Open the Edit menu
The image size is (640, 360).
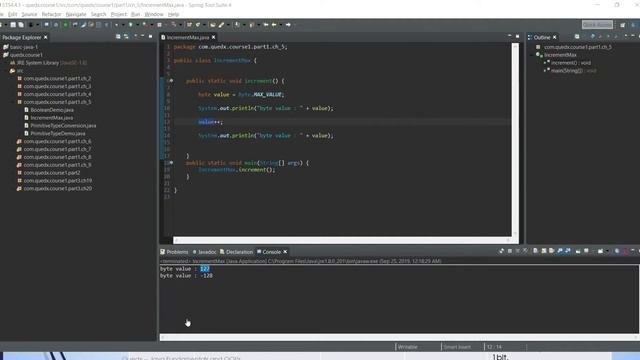pos(13,14)
